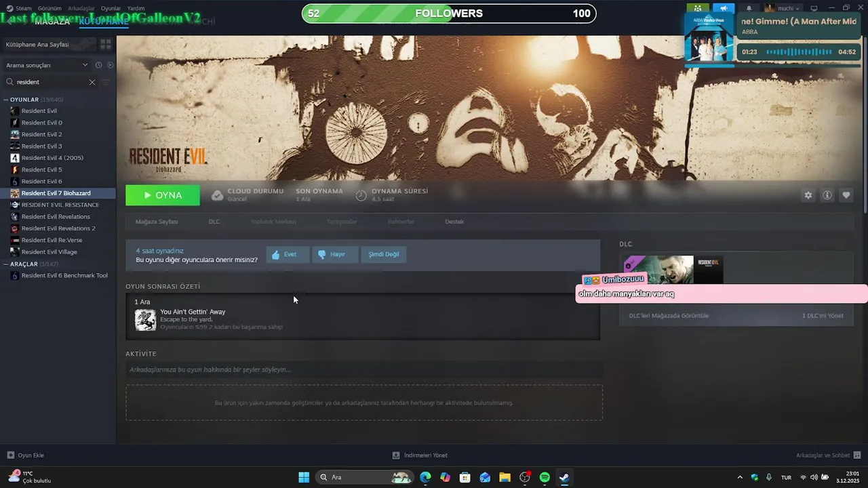868x488 pixels.
Task: Collapse the OYUNLAR category
Action: [7, 100]
